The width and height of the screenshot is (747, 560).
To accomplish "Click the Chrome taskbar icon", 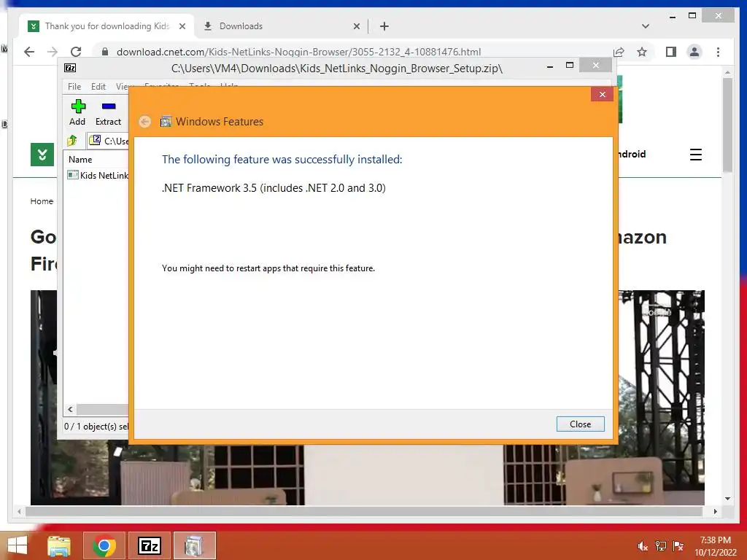I will tap(104, 545).
